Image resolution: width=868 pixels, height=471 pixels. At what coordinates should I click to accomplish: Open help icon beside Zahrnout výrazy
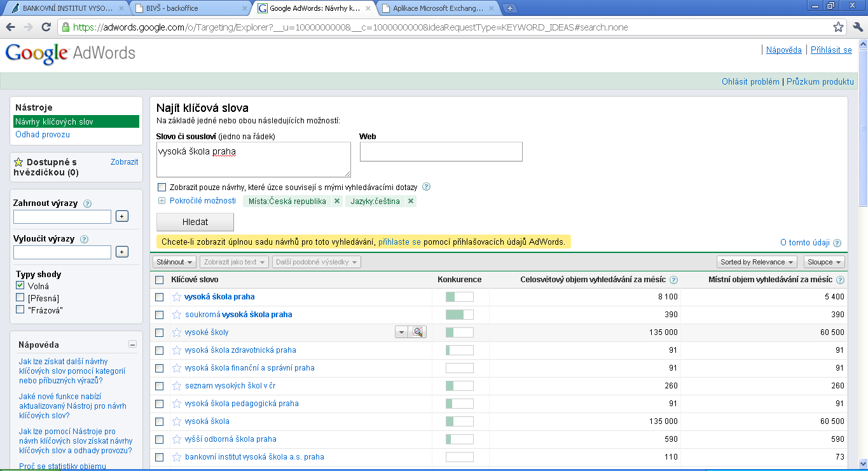(87, 204)
